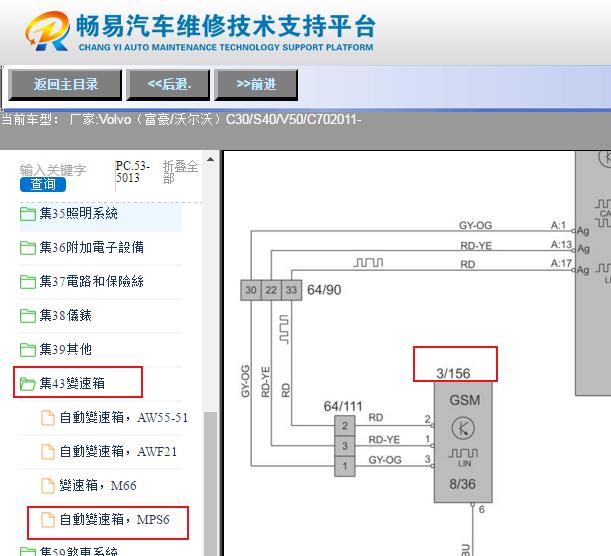The image size is (611, 556).
Task: Open the 集38儀錶 folder icon
Action: coord(28,316)
